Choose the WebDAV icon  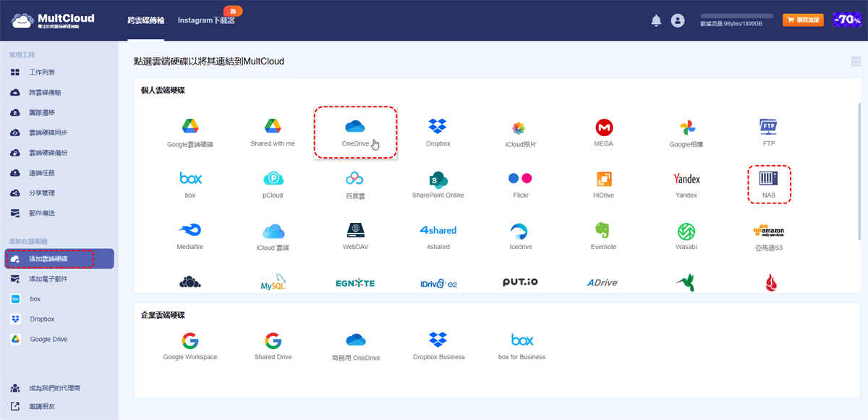click(354, 230)
